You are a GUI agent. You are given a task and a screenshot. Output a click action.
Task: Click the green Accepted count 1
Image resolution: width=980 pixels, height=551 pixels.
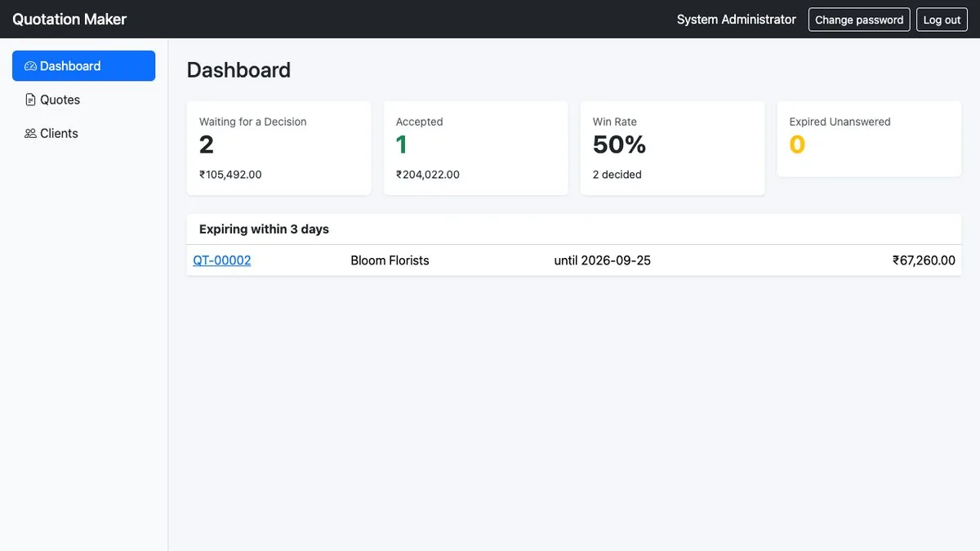pyautogui.click(x=402, y=144)
